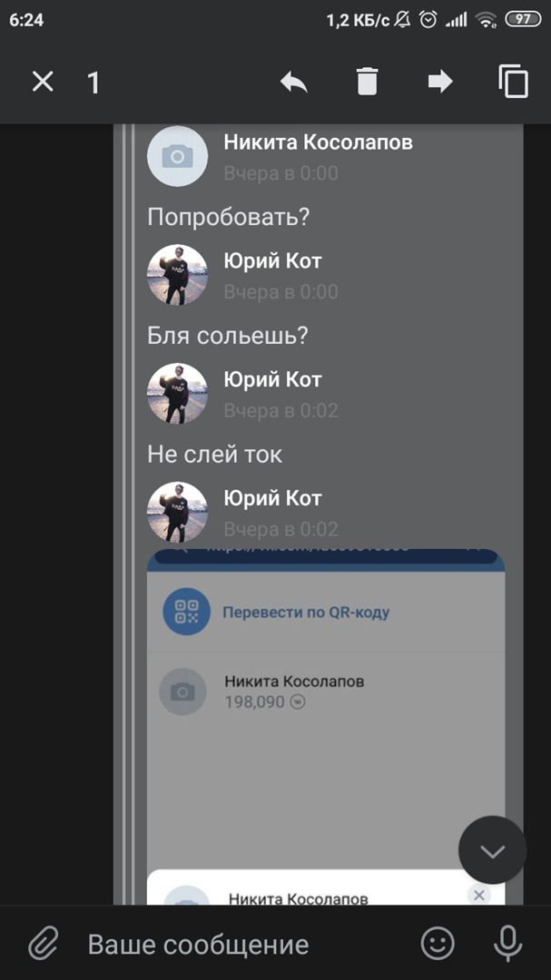Tap the reply arrow icon
551x980 pixels.
tap(294, 82)
